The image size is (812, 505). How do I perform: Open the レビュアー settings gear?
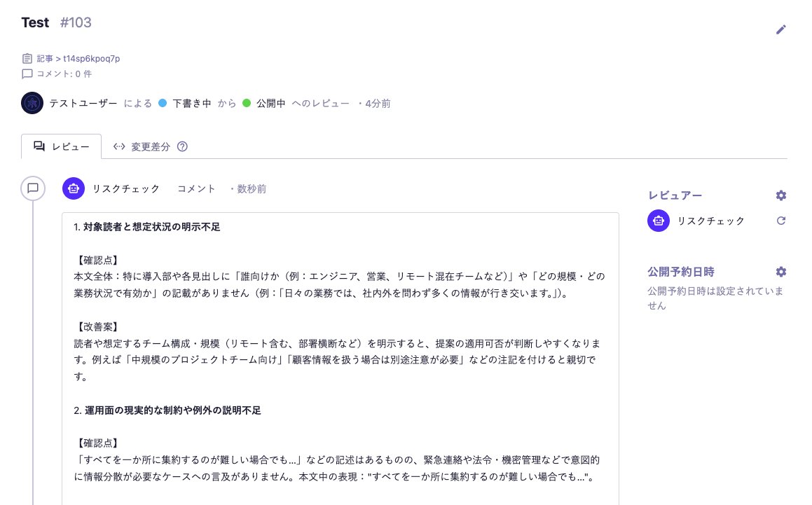780,195
